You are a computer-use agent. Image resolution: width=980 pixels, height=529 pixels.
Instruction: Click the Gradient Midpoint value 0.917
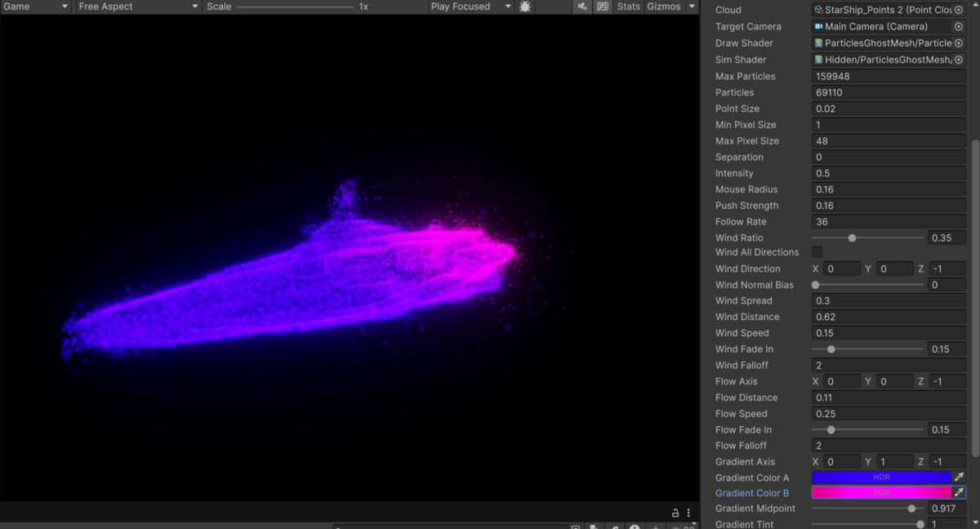click(947, 509)
